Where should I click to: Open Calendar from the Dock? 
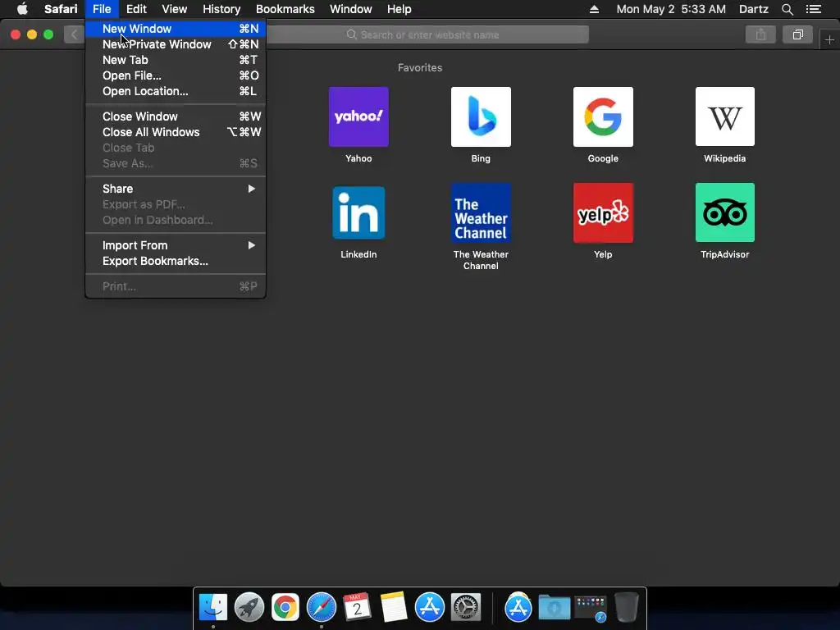[357, 608]
